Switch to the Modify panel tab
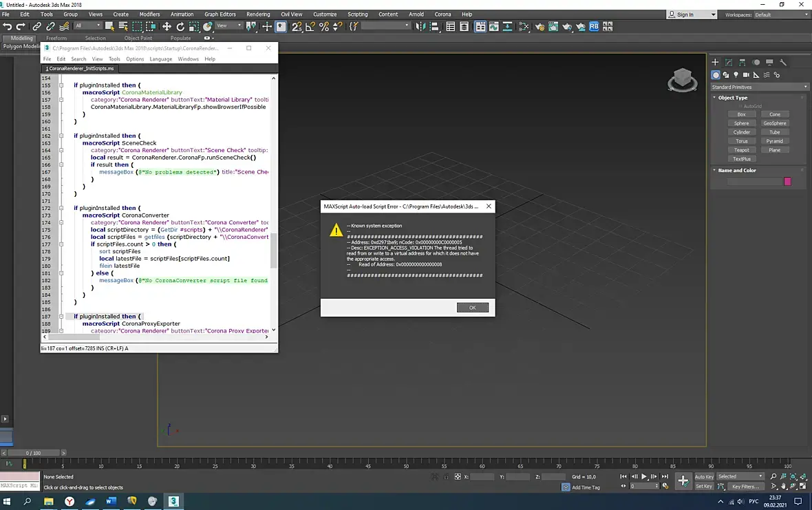The image size is (812, 510). pos(729,62)
